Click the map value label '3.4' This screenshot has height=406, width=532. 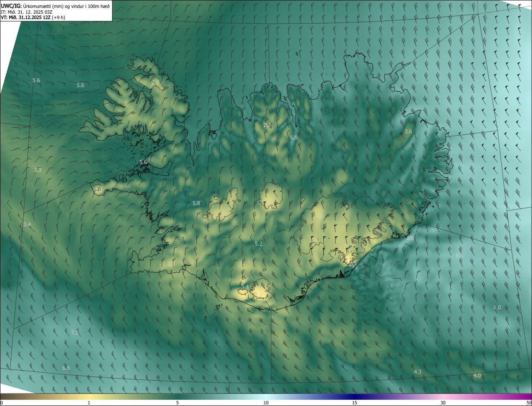coord(27,225)
